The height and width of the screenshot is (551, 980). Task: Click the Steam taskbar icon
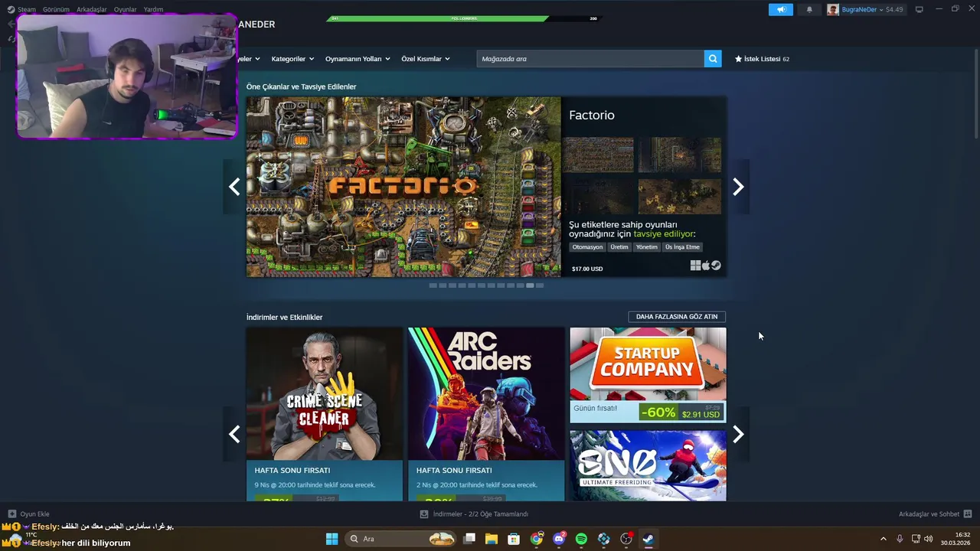point(648,539)
